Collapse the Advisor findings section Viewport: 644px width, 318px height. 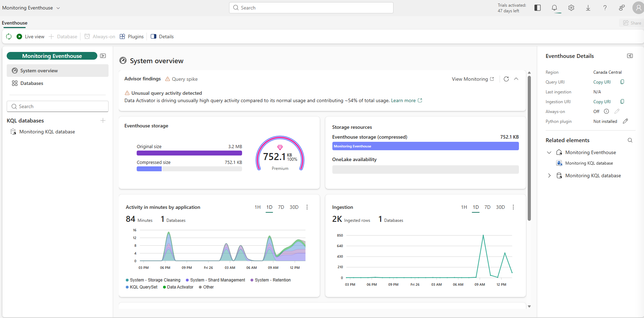coord(516,79)
